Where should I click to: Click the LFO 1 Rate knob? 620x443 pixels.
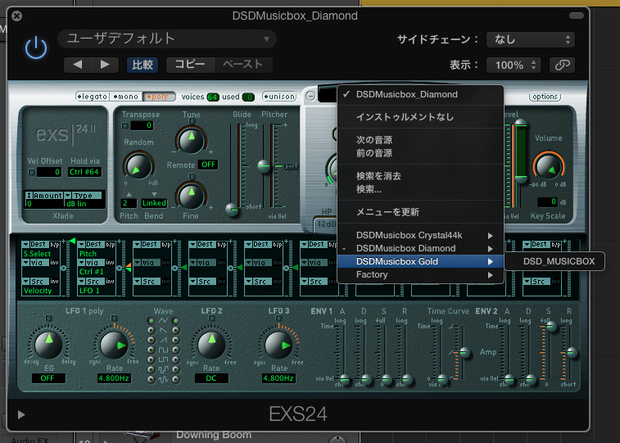113,345
